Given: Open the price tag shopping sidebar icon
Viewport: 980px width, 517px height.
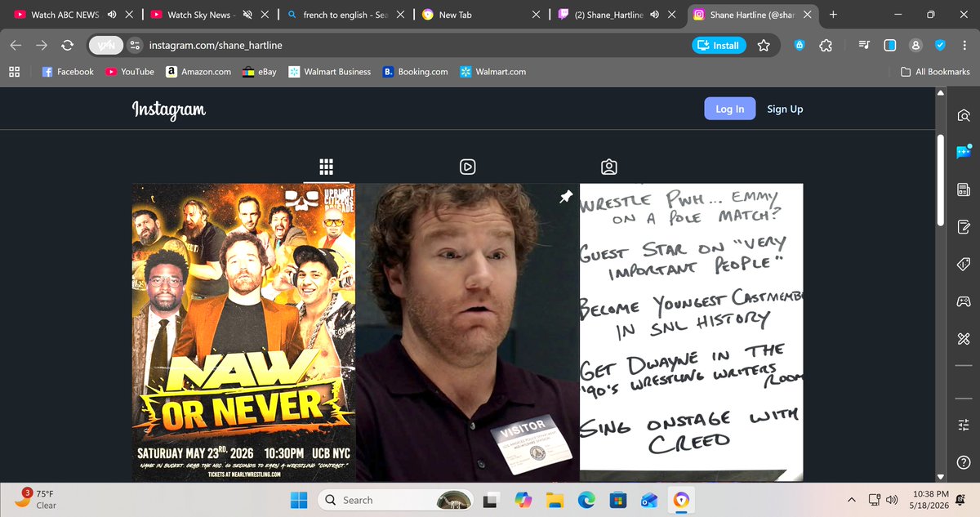Looking at the screenshot, I should (x=963, y=264).
